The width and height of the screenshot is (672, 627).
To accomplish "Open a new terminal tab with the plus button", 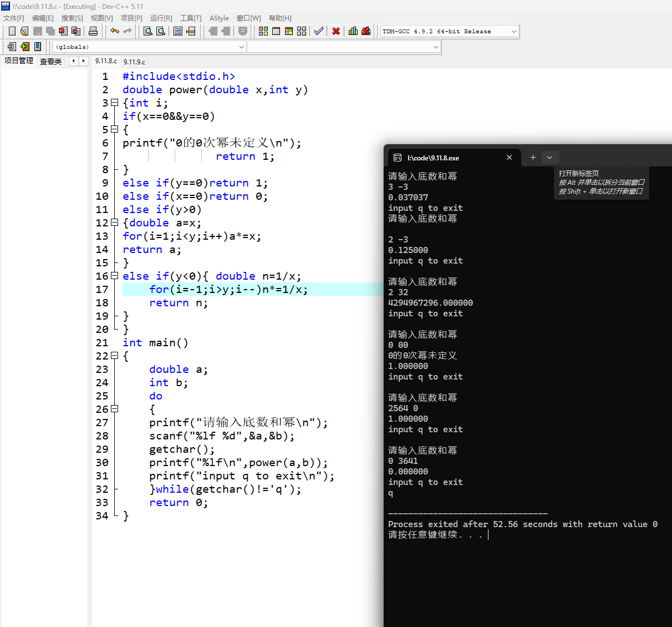I will coord(533,158).
